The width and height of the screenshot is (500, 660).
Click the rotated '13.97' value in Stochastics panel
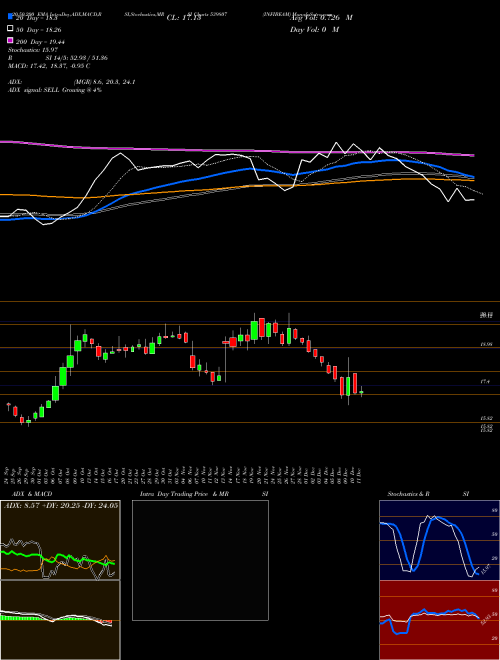485,570
